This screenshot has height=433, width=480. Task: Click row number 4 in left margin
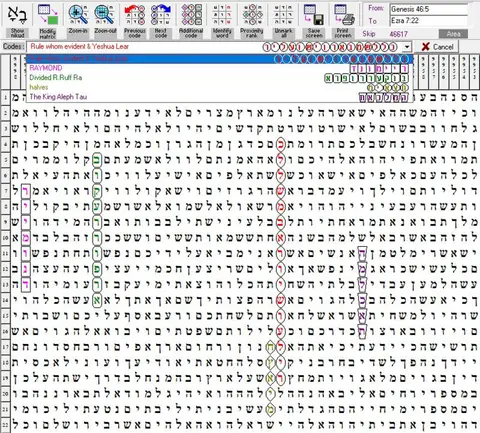coord(5,144)
